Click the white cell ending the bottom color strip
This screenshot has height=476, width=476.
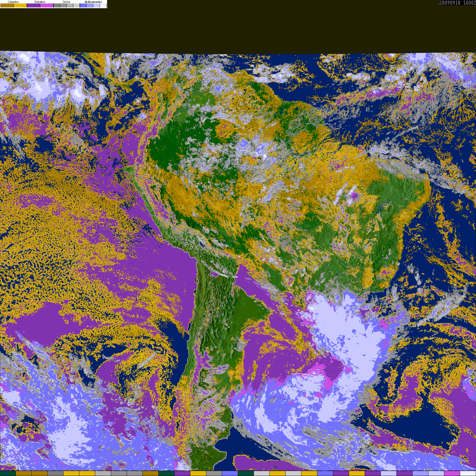coord(468,473)
